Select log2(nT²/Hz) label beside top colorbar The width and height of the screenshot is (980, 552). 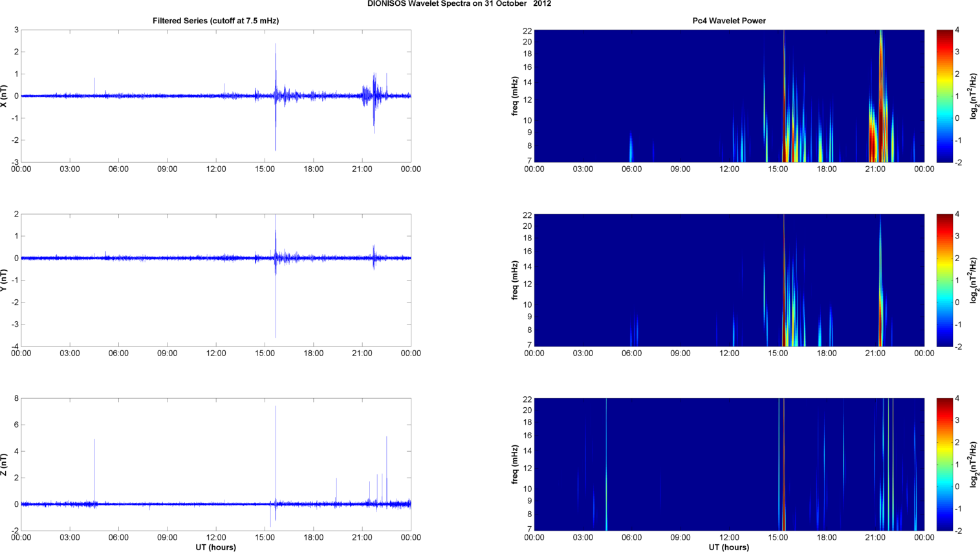[973, 96]
